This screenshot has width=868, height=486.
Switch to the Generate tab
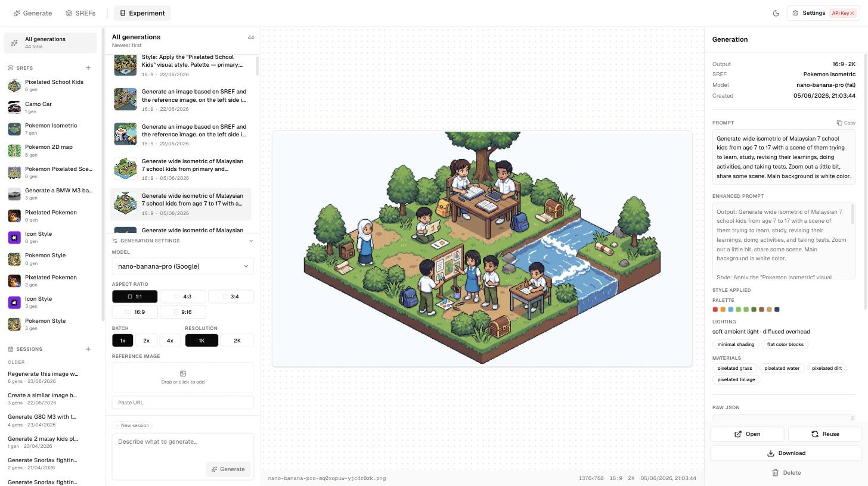coord(33,13)
